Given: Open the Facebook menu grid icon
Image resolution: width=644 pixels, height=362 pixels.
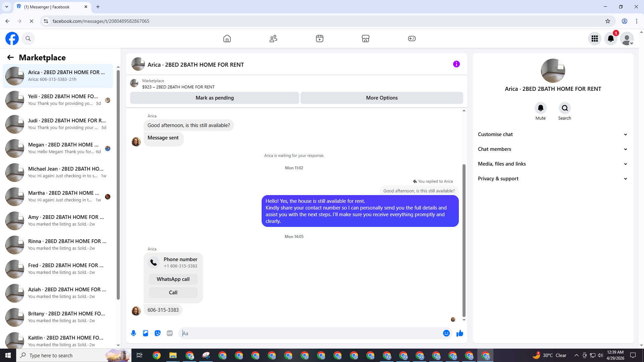Looking at the screenshot, I should tap(595, 39).
